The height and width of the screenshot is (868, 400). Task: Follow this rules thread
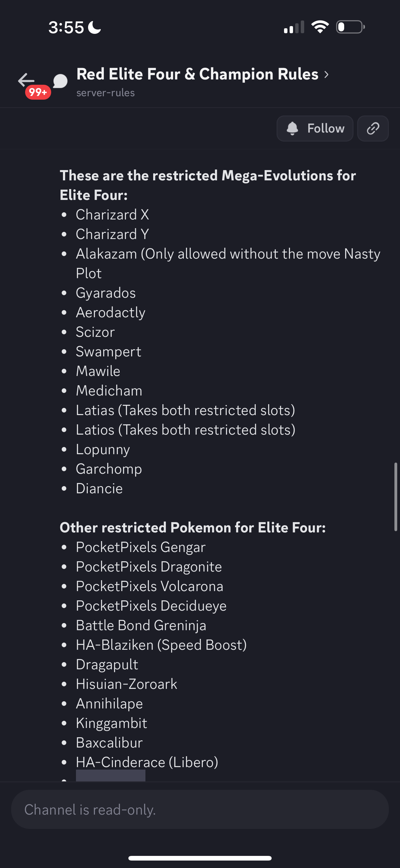tap(315, 129)
